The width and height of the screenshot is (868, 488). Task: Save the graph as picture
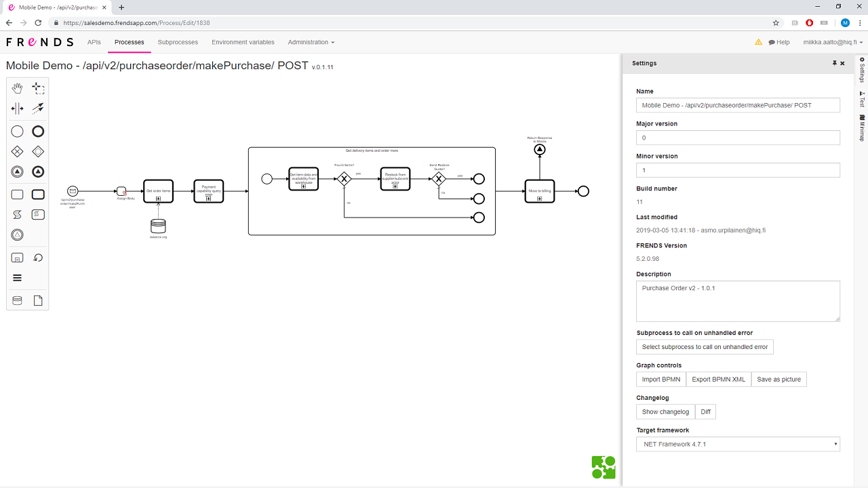(x=779, y=380)
